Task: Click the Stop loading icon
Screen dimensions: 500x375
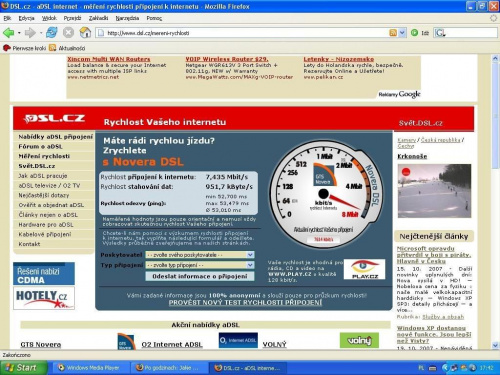Action: coord(68,33)
